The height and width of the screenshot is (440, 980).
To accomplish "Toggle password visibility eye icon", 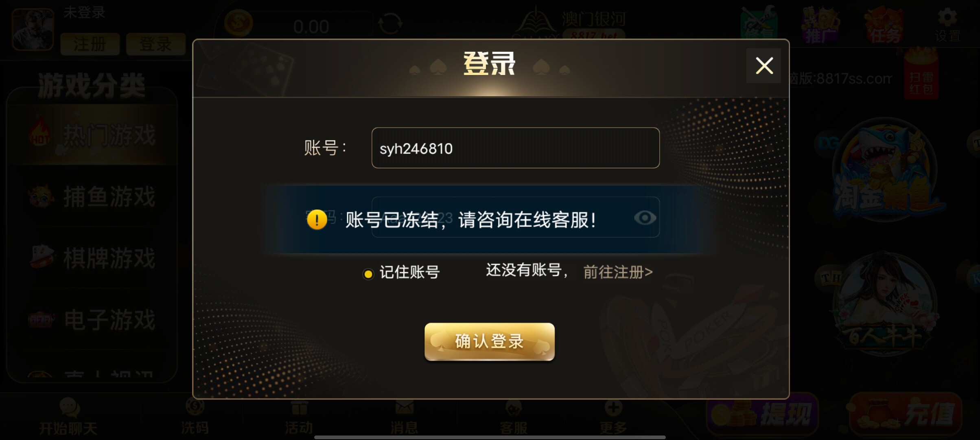I will click(645, 218).
